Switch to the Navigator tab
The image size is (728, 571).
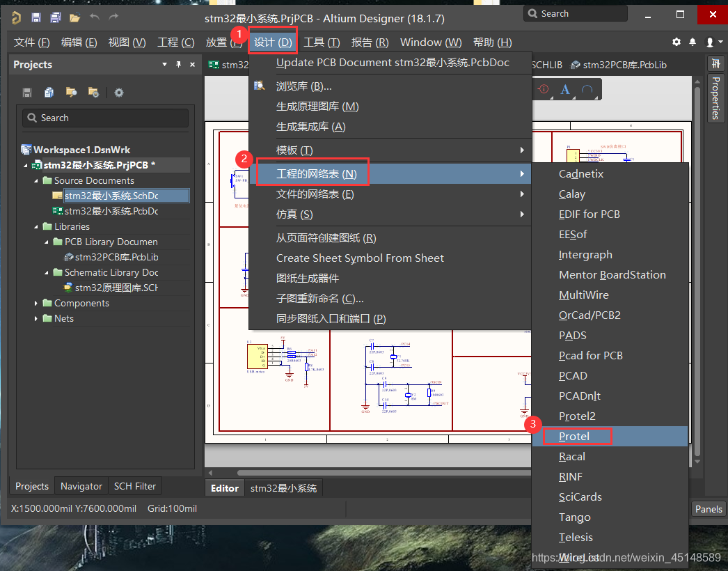(81, 486)
